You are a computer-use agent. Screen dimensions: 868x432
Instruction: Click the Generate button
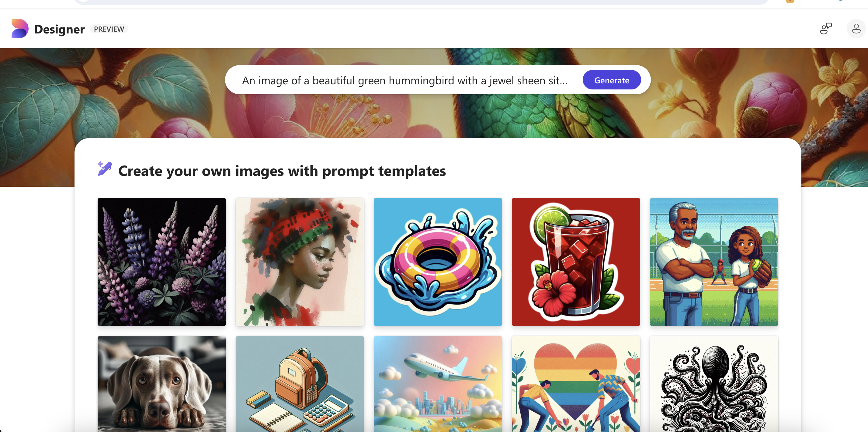[611, 80]
